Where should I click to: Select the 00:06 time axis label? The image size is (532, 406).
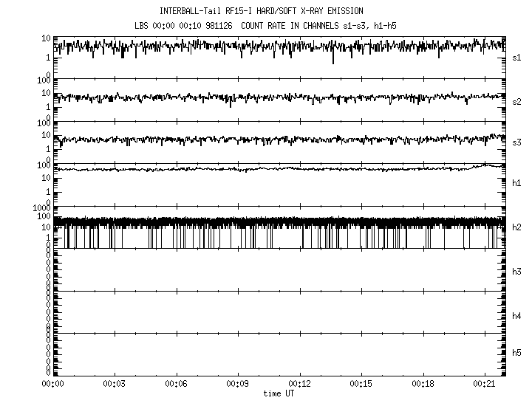[x=175, y=385]
